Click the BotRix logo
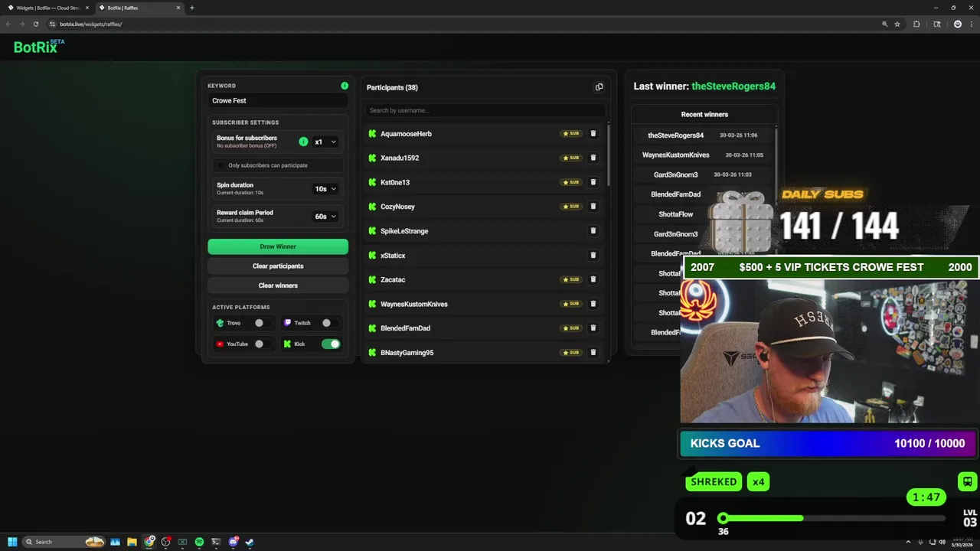The height and width of the screenshot is (551, 980). (x=38, y=47)
